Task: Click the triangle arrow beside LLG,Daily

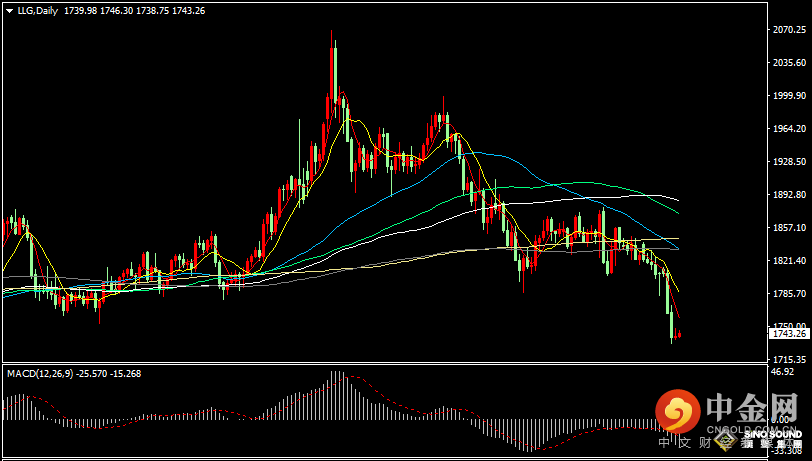Action: click(x=8, y=9)
